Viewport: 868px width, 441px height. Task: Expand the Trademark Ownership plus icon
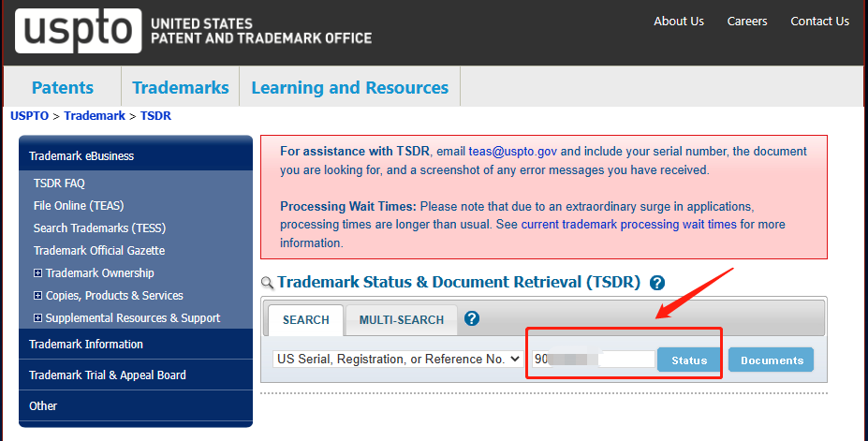point(38,273)
